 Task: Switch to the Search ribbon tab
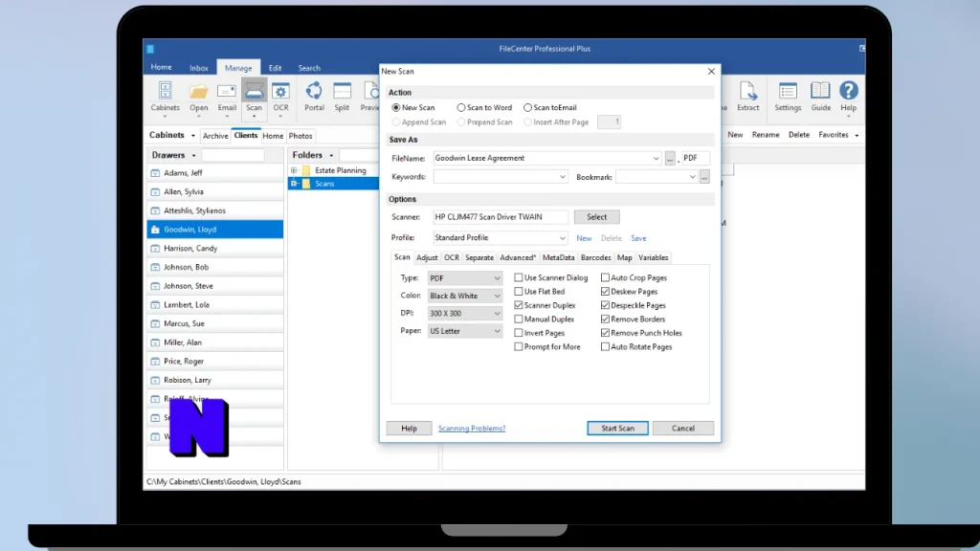[x=309, y=68]
